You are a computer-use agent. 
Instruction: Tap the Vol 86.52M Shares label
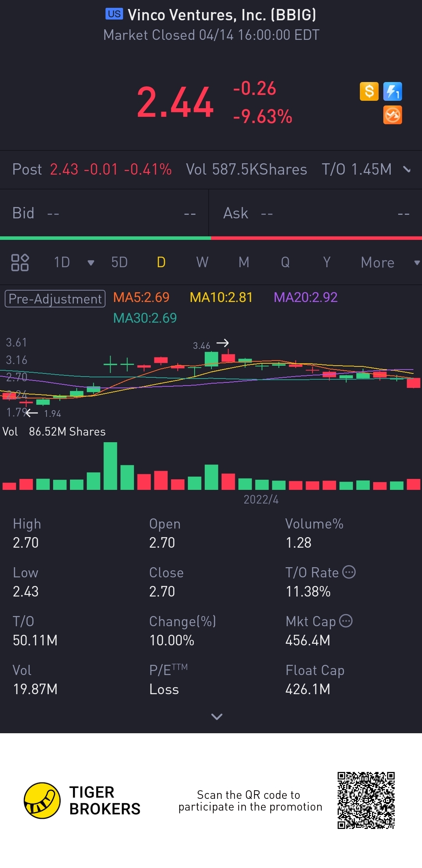click(54, 432)
